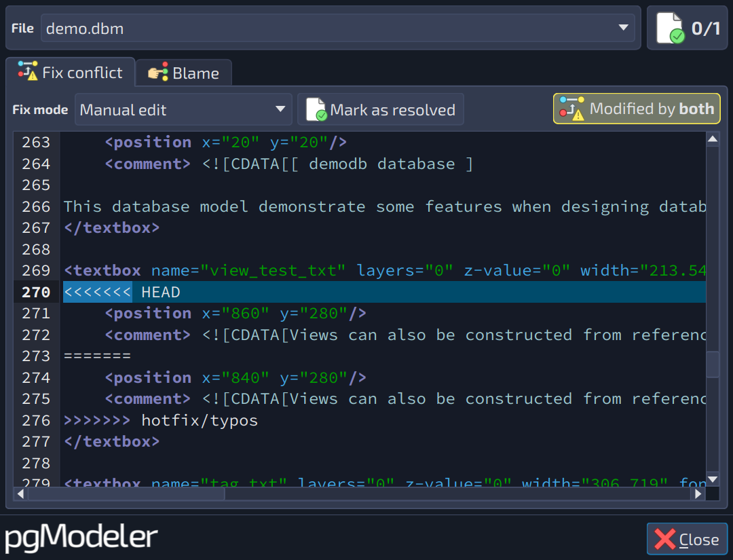733x560 pixels.
Task: Click the comment tag on line 272
Action: coord(148,335)
